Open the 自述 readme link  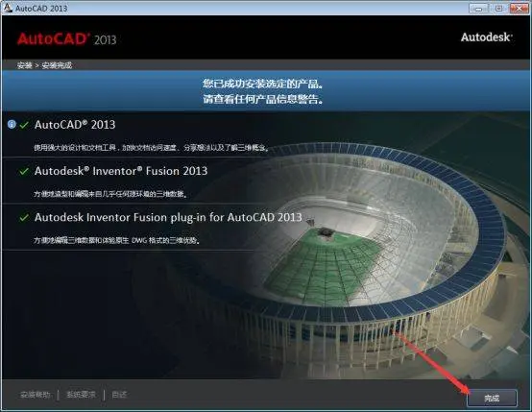pyautogui.click(x=119, y=395)
